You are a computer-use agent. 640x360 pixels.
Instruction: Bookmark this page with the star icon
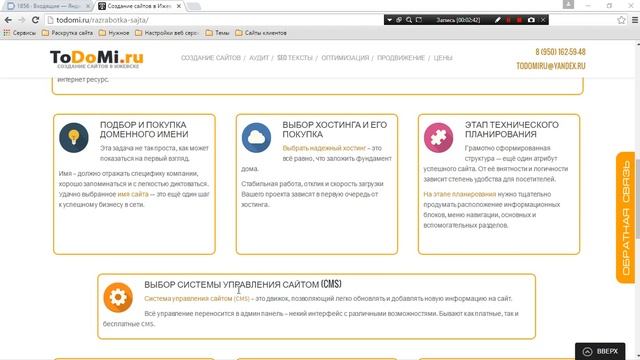pyautogui.click(x=621, y=20)
